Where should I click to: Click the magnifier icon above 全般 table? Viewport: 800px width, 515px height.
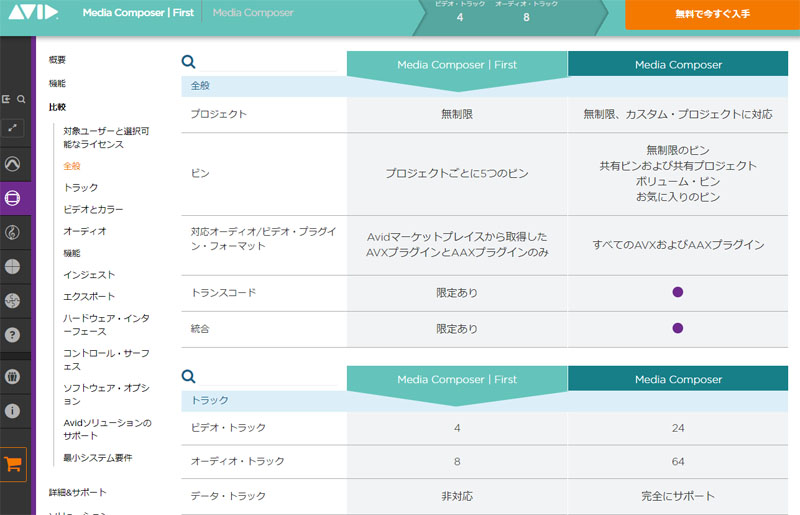click(x=188, y=62)
